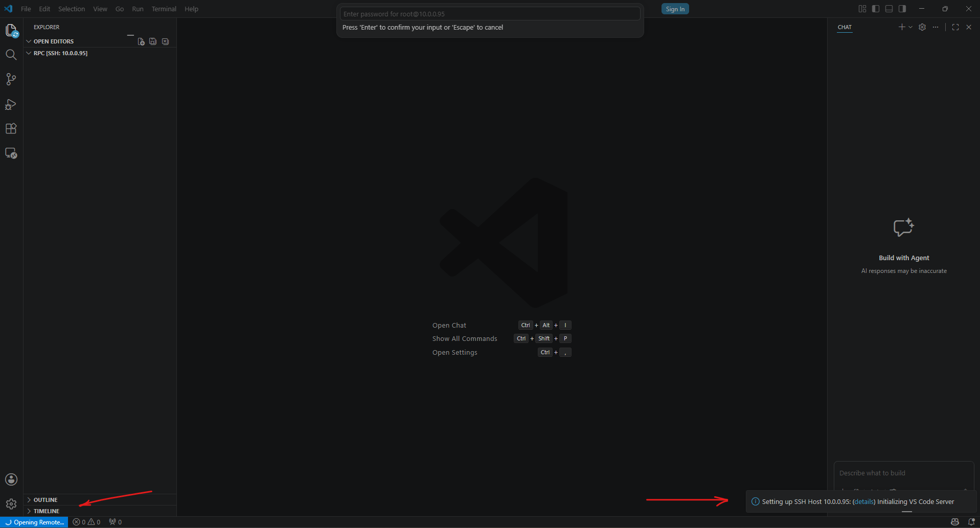The height and width of the screenshot is (528, 980).
Task: Open the chat panel more actions menu
Action: pos(936,27)
